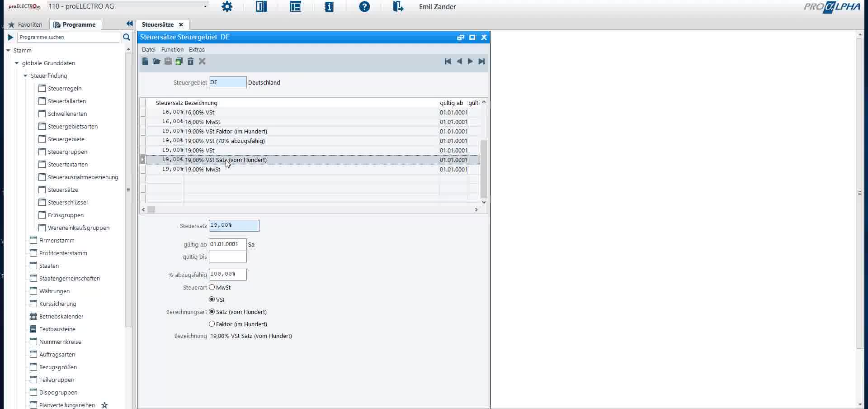
Task: Click the Bezeichnung column header
Action: pos(201,103)
